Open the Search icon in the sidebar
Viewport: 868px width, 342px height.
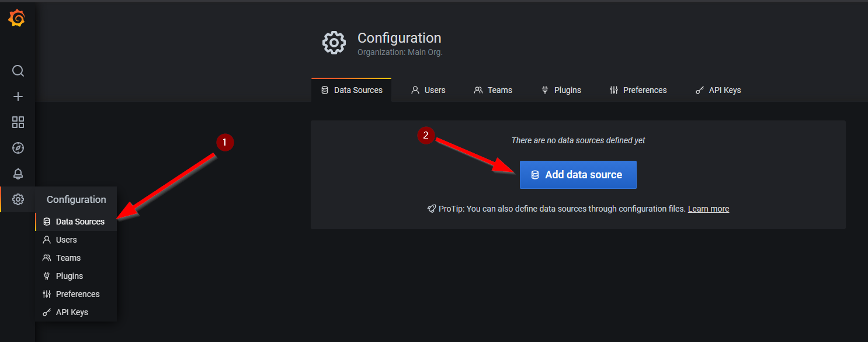[18, 71]
